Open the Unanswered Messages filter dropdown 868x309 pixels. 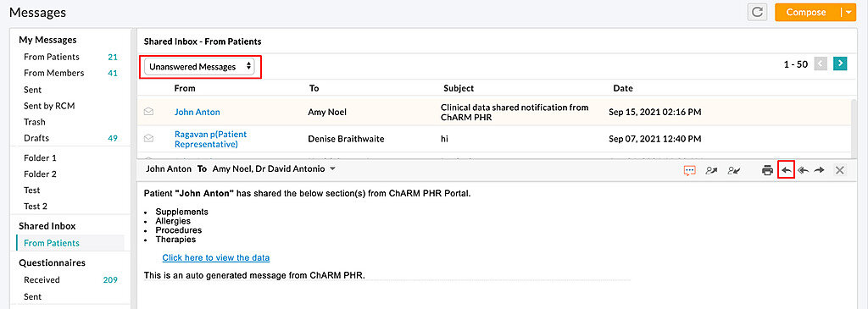199,67
